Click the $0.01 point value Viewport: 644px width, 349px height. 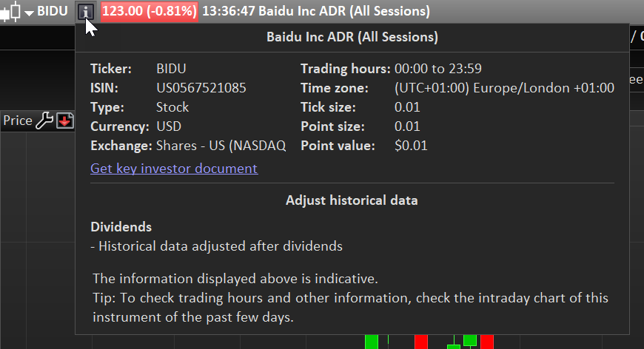point(411,146)
